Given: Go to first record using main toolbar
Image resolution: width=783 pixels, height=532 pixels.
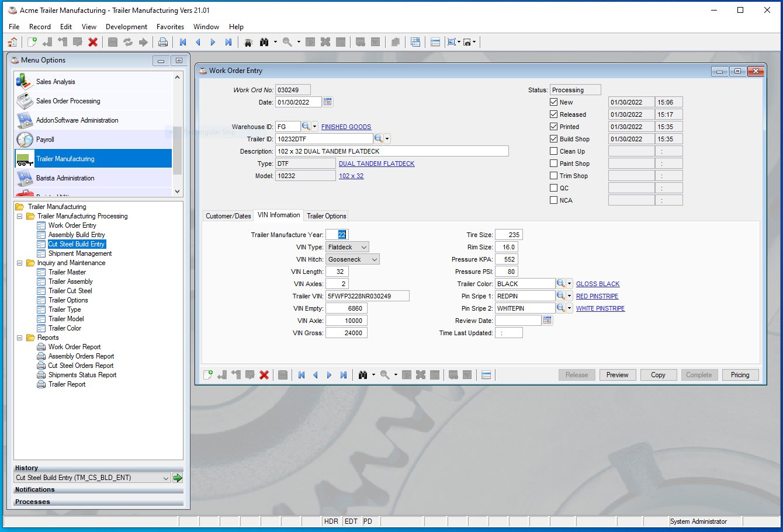Looking at the screenshot, I should [183, 42].
